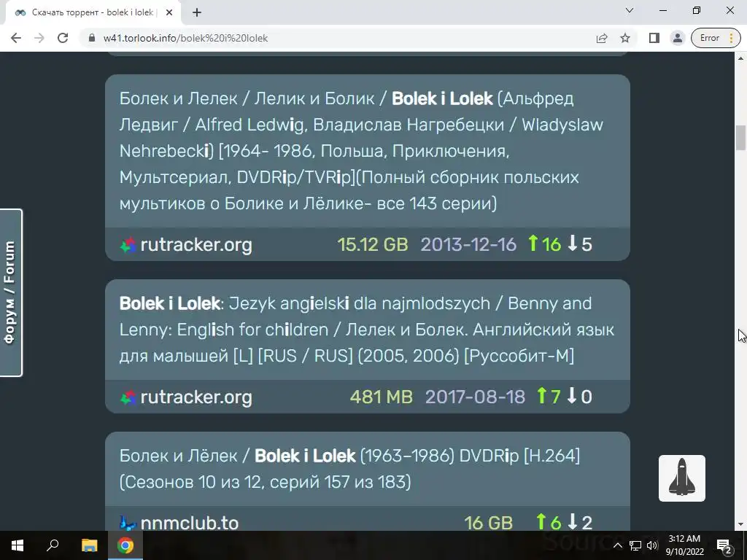Open the volume tray icon
747x560 pixels.
[x=652, y=545]
